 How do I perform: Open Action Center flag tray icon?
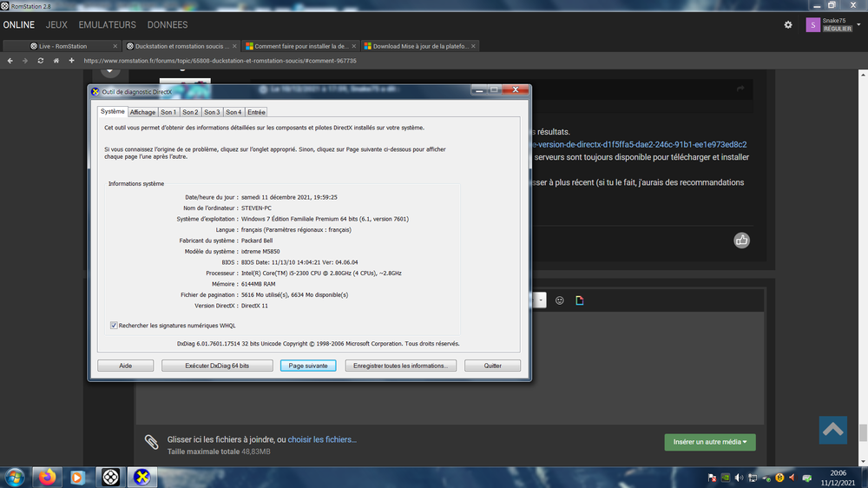(x=713, y=478)
